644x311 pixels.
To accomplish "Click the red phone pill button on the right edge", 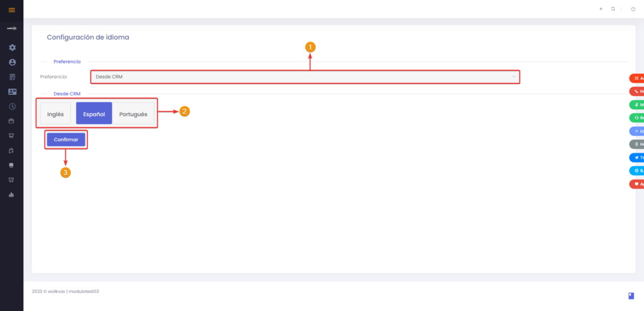I will (x=636, y=92).
